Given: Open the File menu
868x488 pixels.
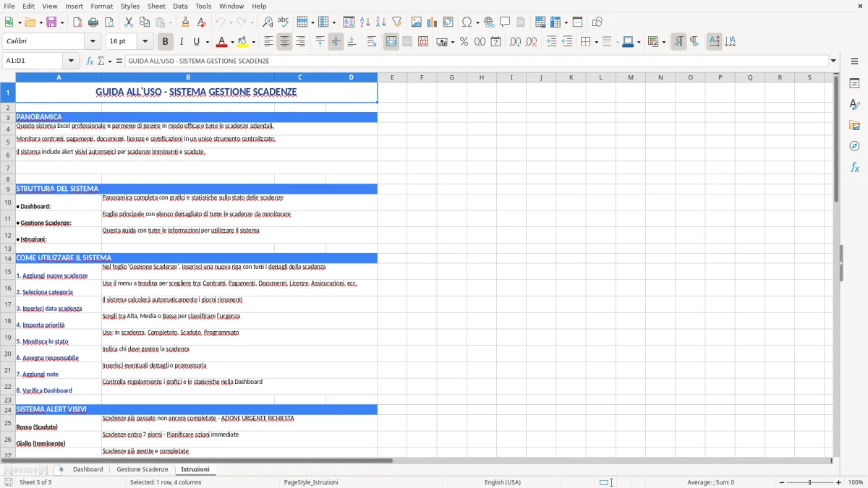Looking at the screenshot, I should pos(9,6).
